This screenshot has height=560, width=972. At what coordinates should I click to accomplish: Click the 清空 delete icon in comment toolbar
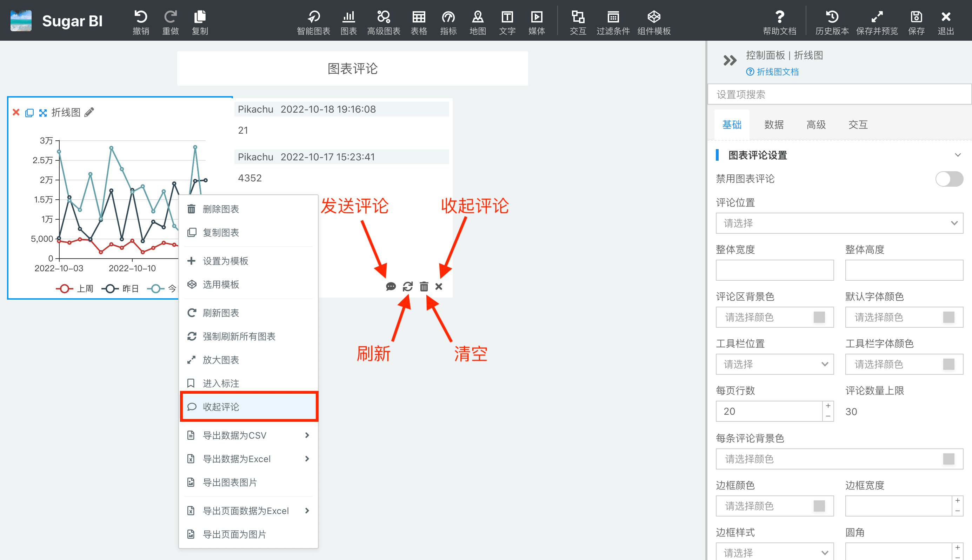pos(424,286)
